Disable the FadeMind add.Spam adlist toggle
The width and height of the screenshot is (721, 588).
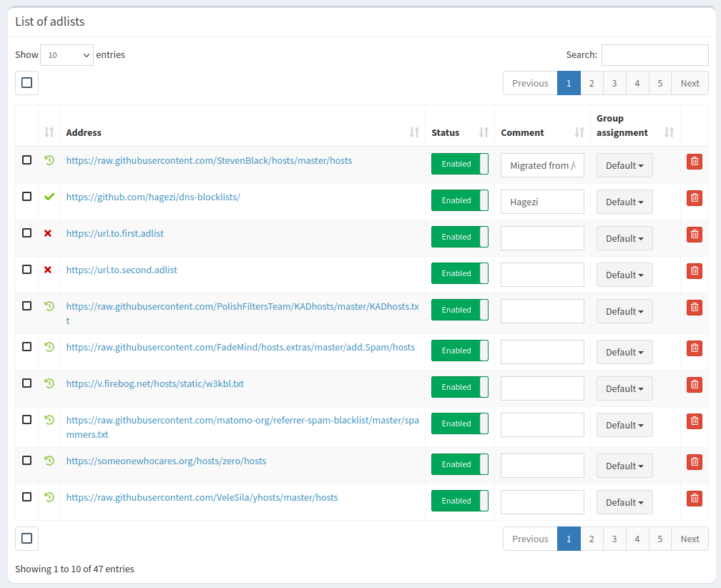click(x=459, y=351)
